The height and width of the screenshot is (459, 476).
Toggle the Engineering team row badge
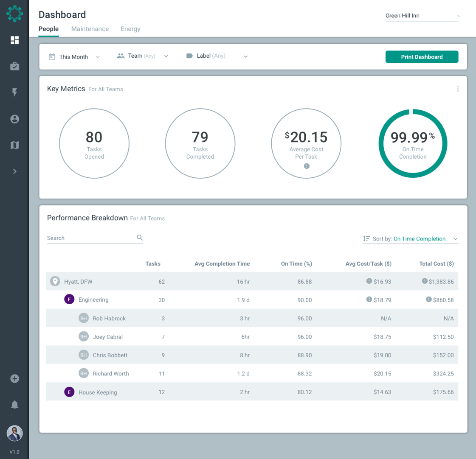click(69, 299)
